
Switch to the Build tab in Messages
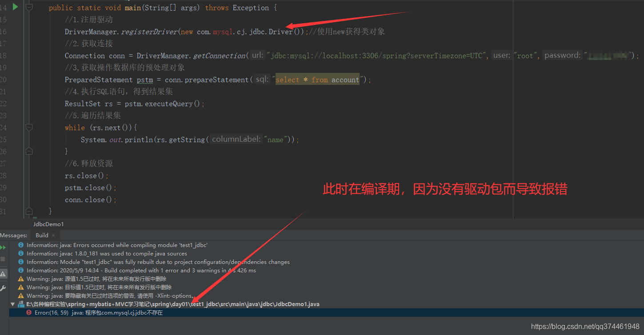click(42, 235)
